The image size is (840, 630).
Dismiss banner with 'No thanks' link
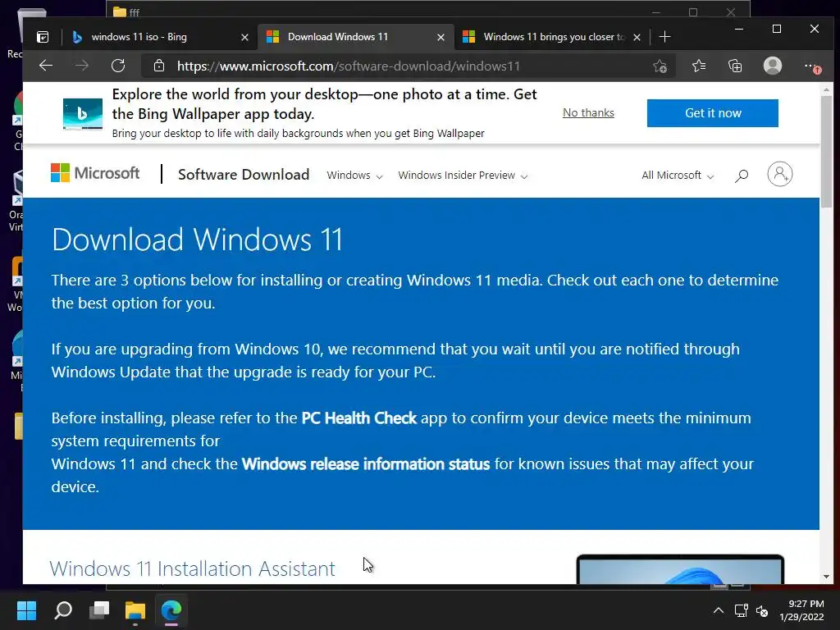[x=588, y=112]
